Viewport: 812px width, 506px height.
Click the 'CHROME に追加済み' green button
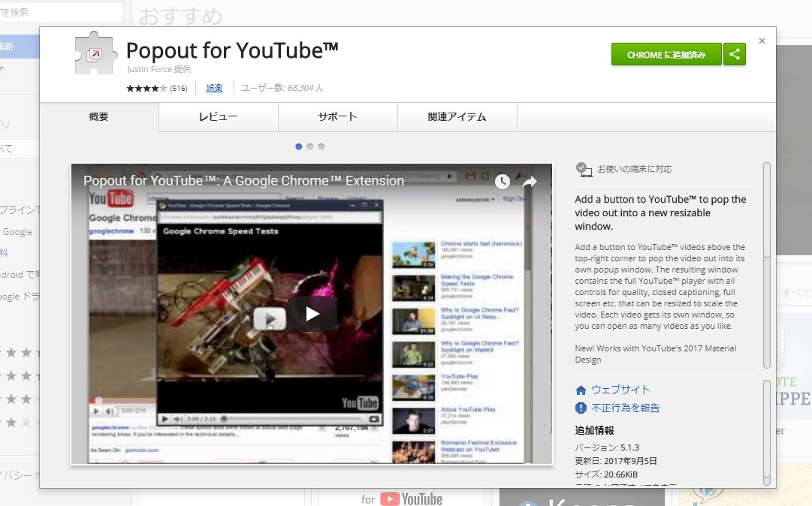(666, 54)
